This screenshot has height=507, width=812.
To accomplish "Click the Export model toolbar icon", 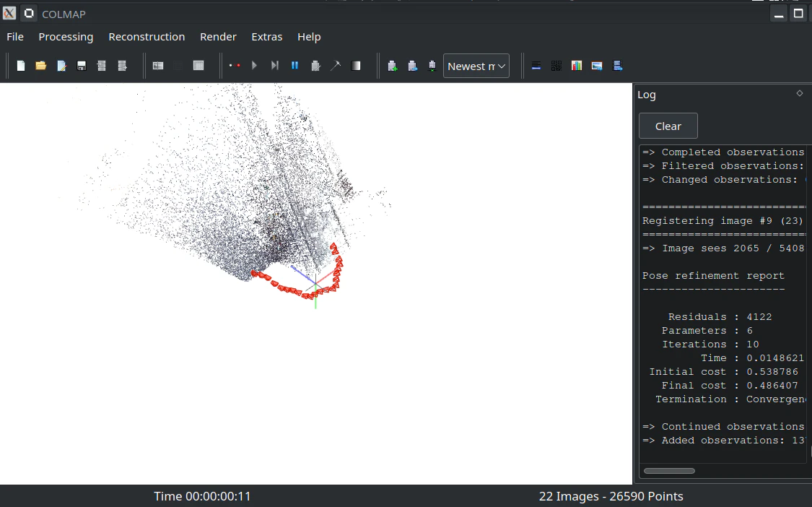I will [122, 66].
